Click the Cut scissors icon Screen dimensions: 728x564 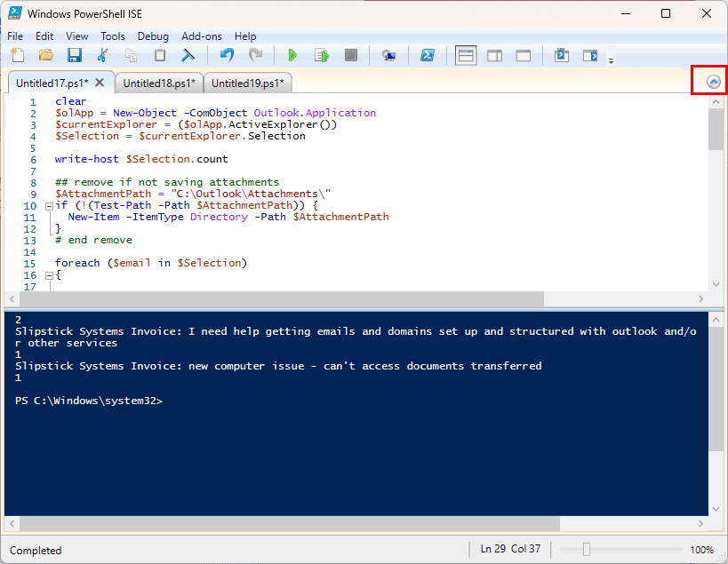click(x=102, y=55)
